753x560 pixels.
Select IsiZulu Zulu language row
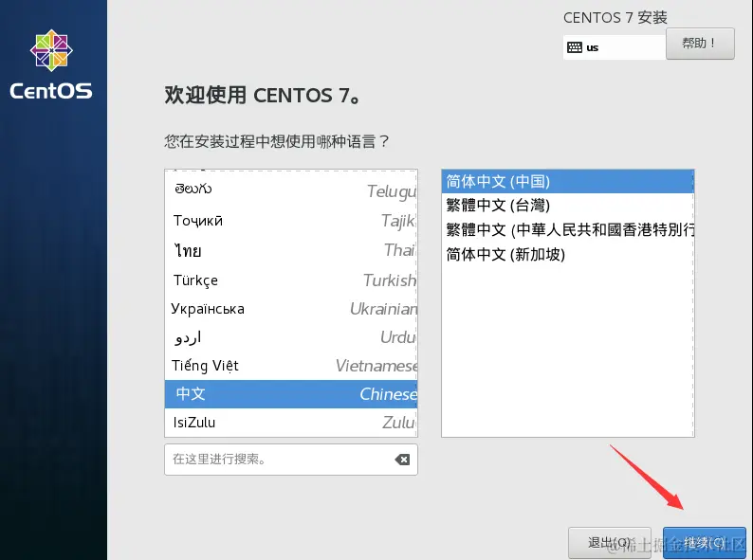pyautogui.click(x=291, y=423)
